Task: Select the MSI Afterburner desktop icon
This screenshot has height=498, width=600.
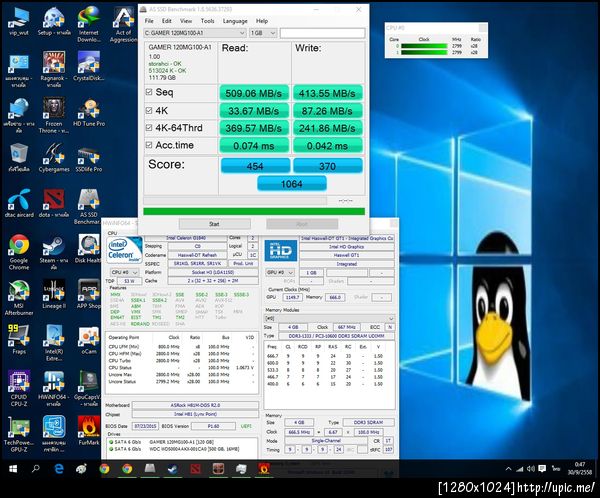Action: click(x=19, y=298)
